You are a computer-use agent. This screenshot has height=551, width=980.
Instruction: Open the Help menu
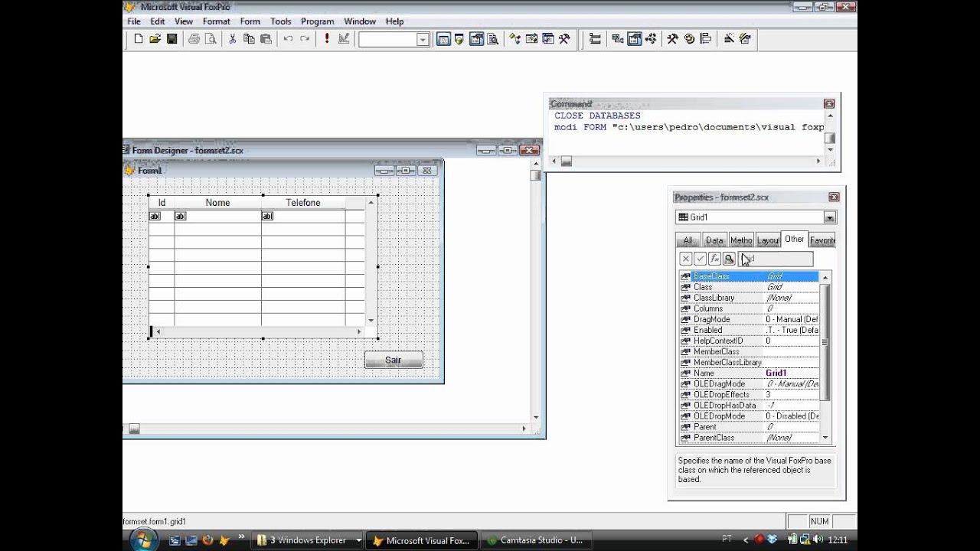pos(394,21)
